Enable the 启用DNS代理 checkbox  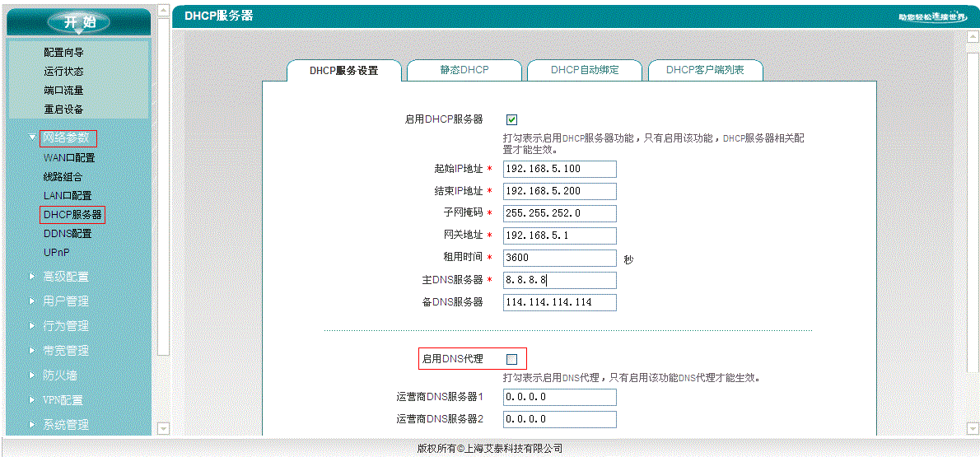click(512, 359)
